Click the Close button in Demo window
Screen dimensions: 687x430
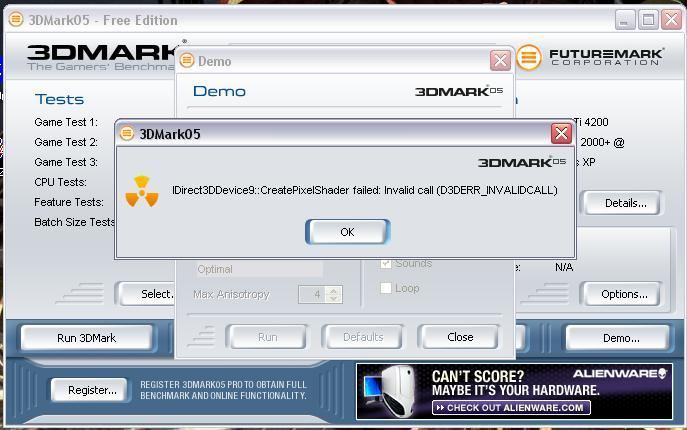click(x=460, y=337)
